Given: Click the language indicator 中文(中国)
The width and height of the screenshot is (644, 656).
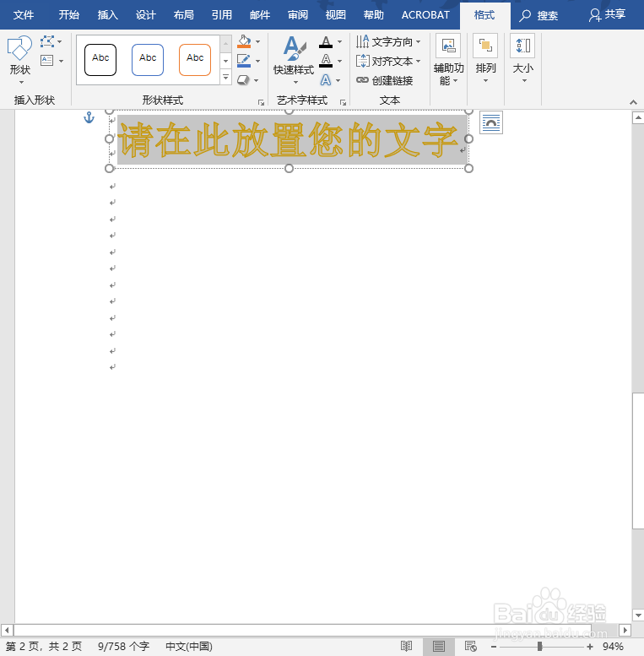Looking at the screenshot, I should coord(188,647).
